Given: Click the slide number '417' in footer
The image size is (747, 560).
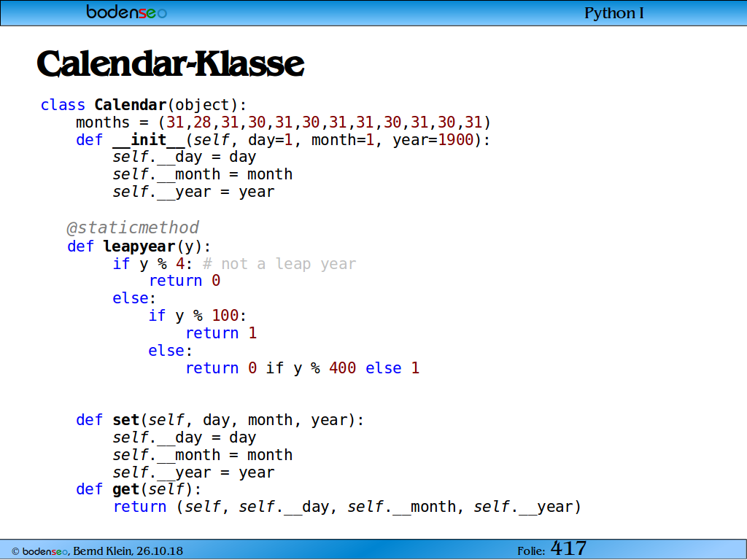Looking at the screenshot, I should (568, 548).
